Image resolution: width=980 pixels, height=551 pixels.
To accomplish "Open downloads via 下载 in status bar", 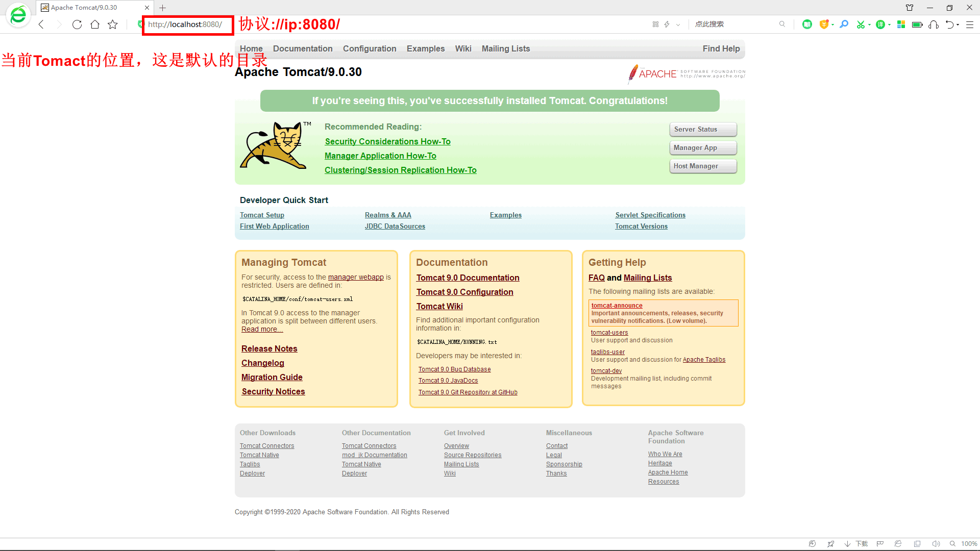I will click(x=856, y=544).
